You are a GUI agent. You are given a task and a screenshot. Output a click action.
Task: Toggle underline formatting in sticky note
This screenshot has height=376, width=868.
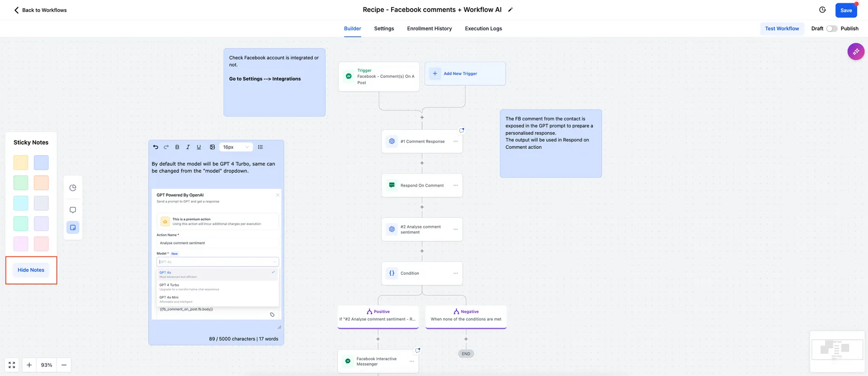coord(199,147)
